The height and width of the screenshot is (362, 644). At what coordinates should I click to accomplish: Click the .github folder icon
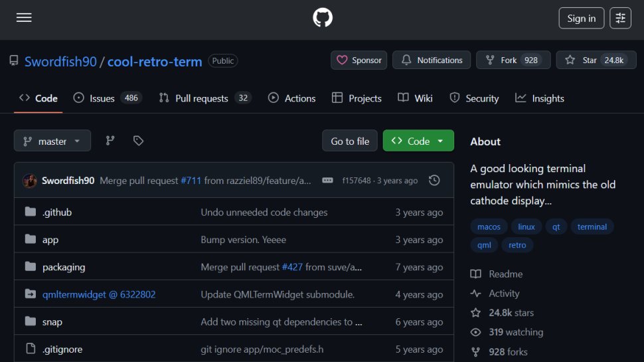31,212
